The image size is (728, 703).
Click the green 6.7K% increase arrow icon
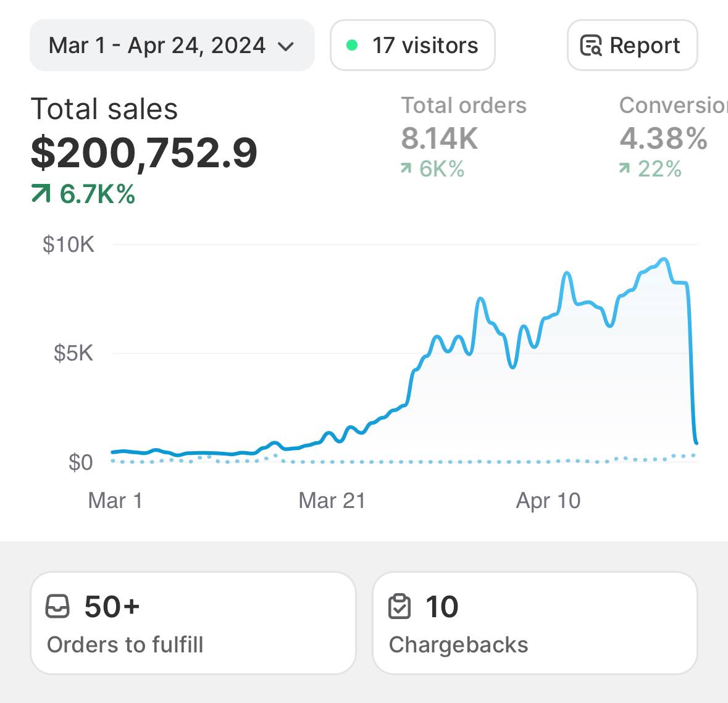point(40,194)
